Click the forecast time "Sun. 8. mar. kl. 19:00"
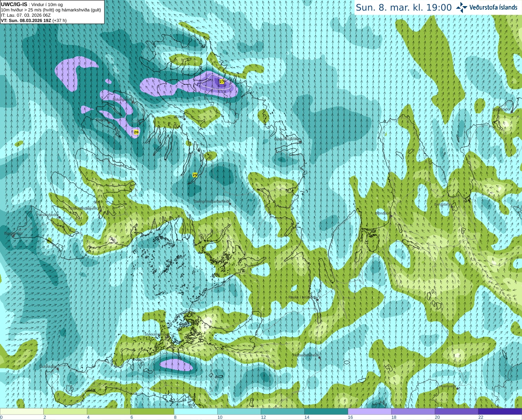 pyautogui.click(x=404, y=7)
